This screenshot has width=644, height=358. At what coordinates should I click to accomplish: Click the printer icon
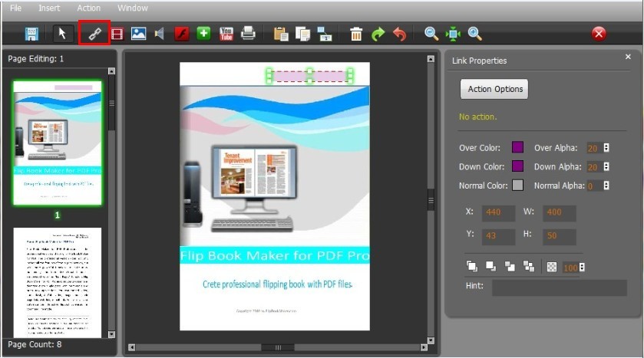tap(248, 33)
